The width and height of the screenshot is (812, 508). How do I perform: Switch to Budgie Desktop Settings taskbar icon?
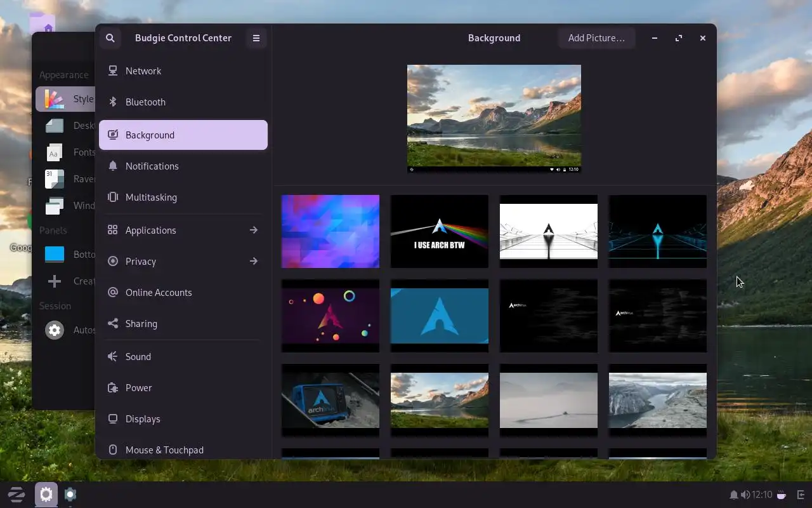point(70,495)
